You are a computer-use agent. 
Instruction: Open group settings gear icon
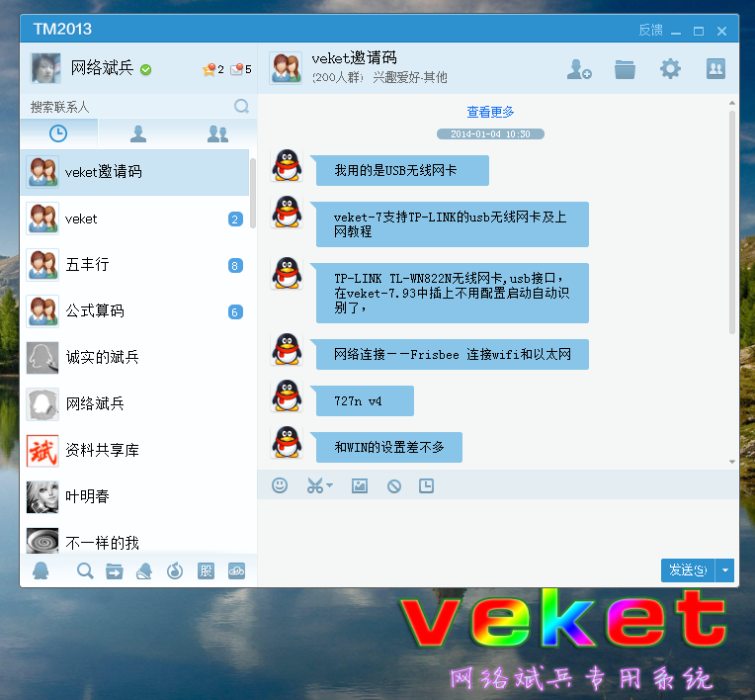tap(670, 69)
